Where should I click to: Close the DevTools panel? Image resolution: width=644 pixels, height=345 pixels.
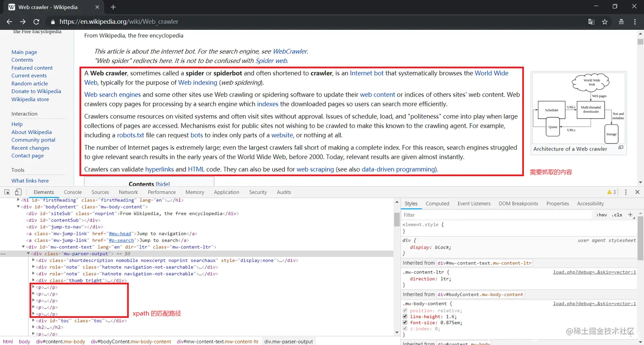click(x=637, y=192)
